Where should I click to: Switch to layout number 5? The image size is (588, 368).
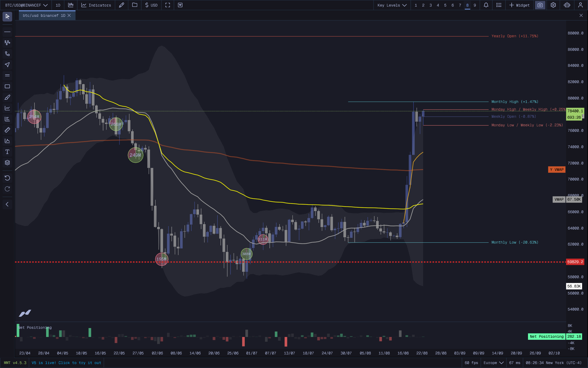point(445,5)
